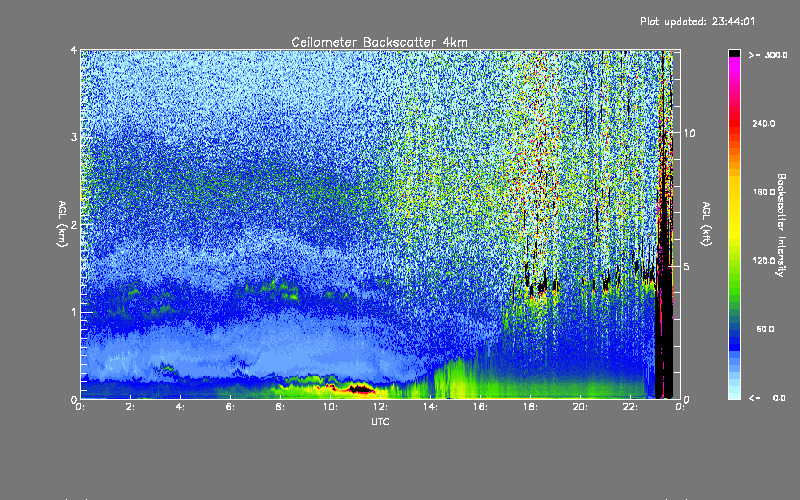Screen dimensions: 800x500
Task: Click the "120.0" color bar label
Action: 764,261
